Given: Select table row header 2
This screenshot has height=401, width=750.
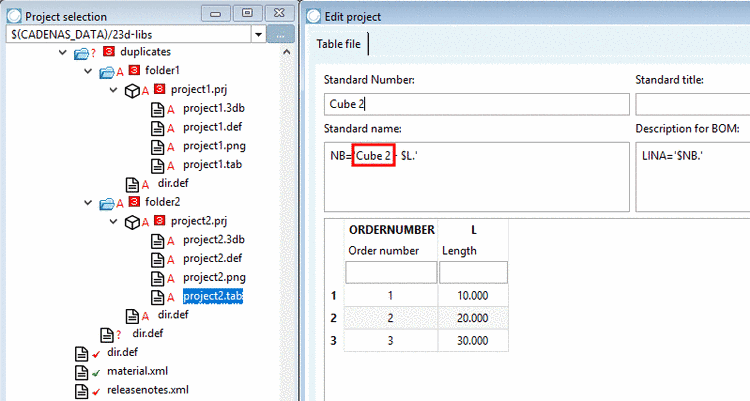Looking at the screenshot, I should [334, 318].
